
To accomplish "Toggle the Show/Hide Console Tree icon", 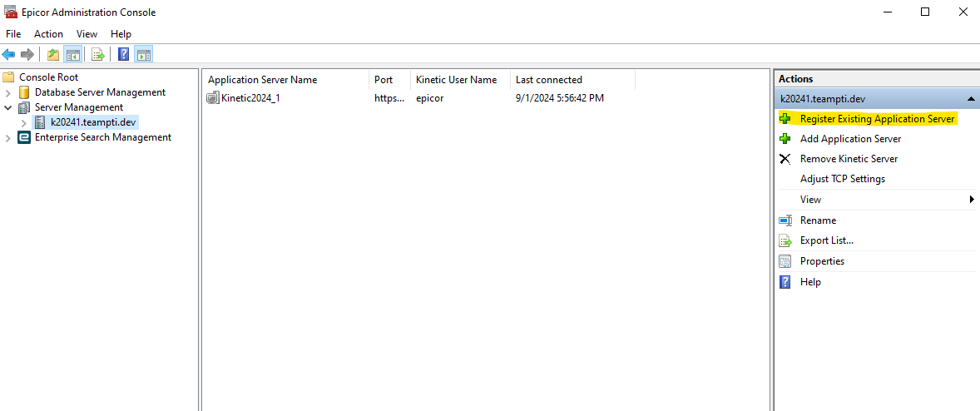I will click(73, 55).
